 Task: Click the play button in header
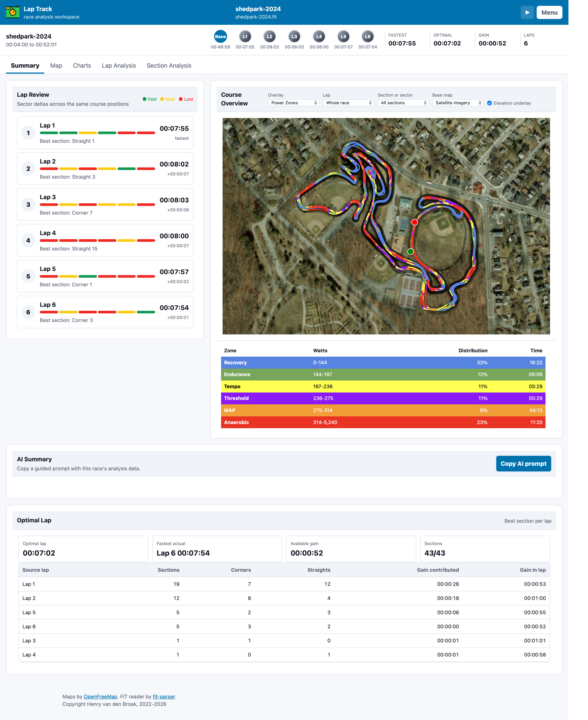[527, 13]
